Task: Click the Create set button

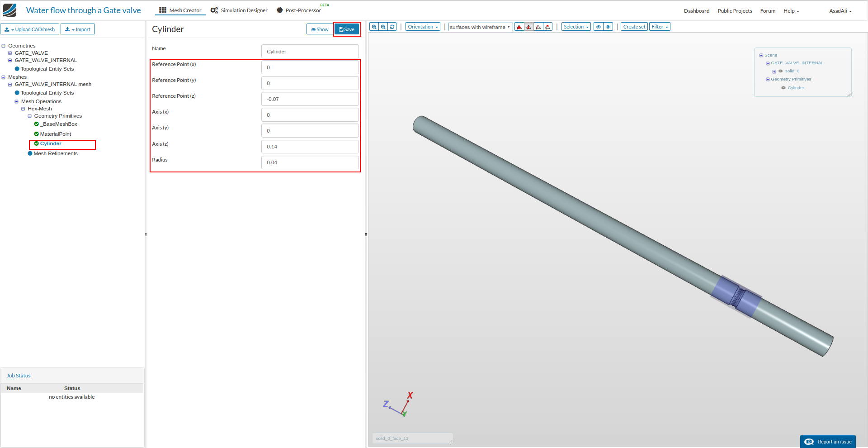Action: pyautogui.click(x=634, y=27)
